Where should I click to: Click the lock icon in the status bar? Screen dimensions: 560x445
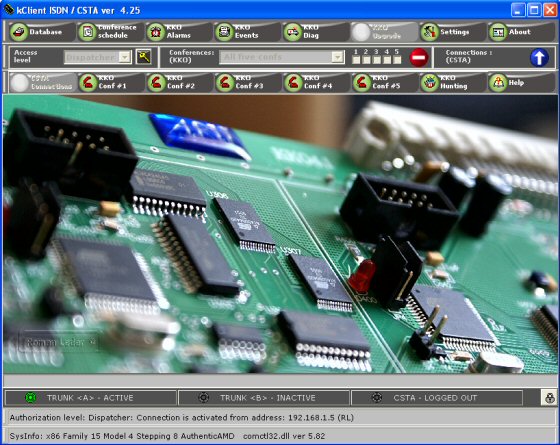pyautogui.click(x=550, y=398)
